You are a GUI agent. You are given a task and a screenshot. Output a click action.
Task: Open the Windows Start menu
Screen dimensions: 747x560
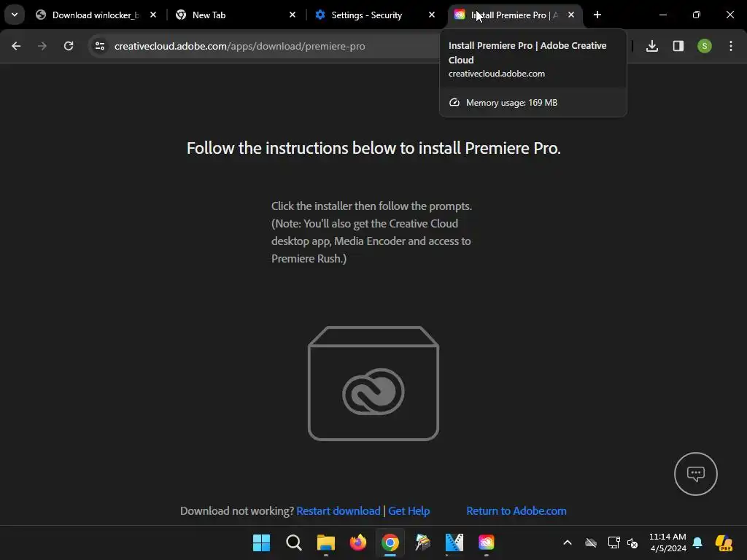(261, 542)
